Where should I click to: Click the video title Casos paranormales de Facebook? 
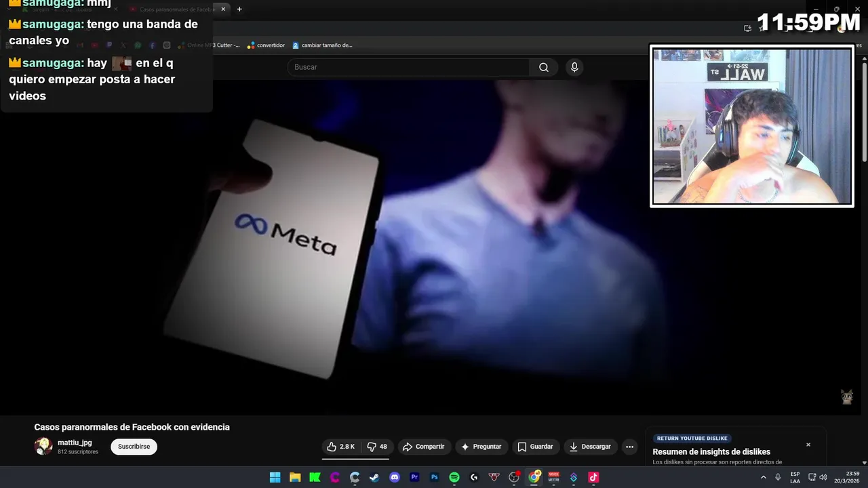click(132, 427)
